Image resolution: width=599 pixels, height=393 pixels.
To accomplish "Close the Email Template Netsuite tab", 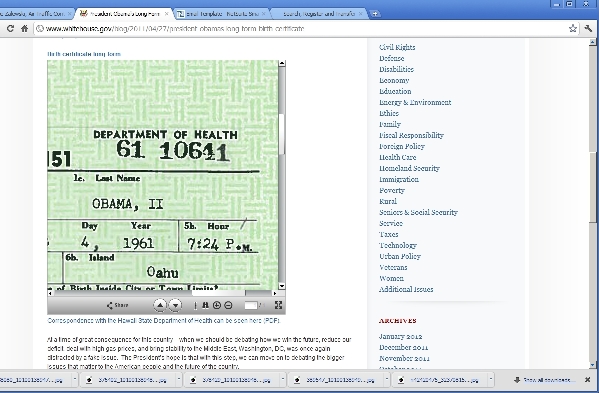I will click(x=263, y=14).
